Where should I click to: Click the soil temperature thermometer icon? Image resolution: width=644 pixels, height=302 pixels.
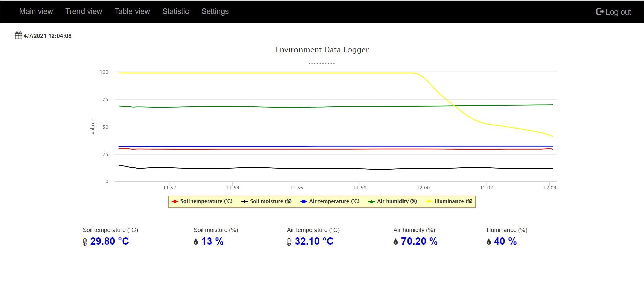coord(85,242)
